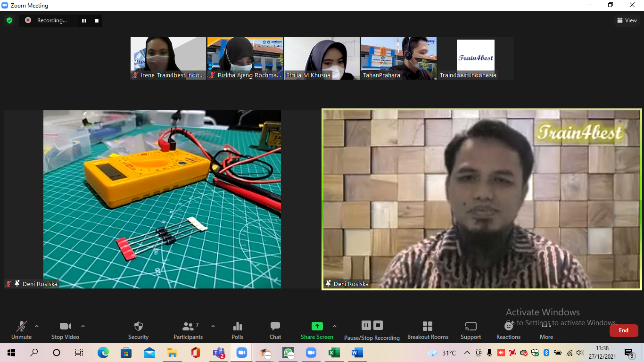Open the Reactions menu
This screenshot has width=644, height=362.
click(508, 327)
